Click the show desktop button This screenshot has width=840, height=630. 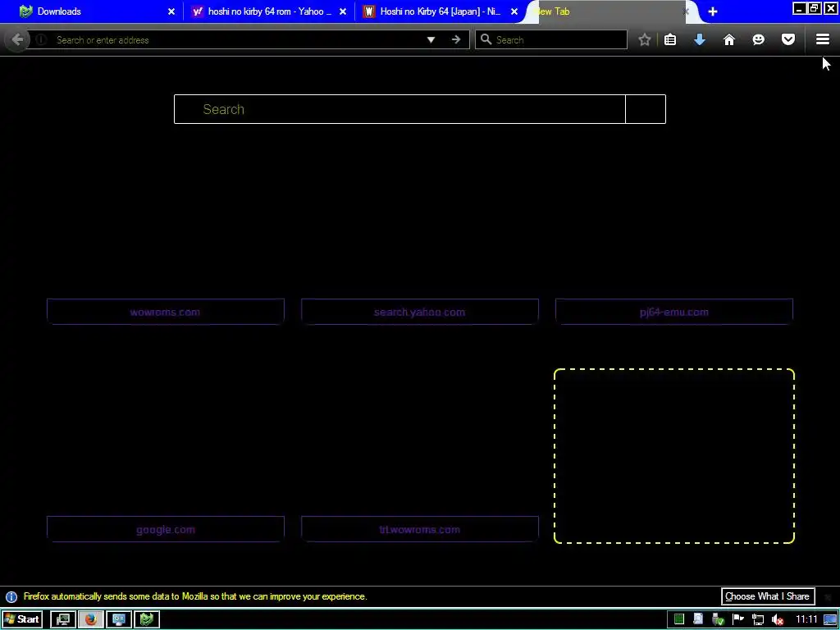coord(830,620)
